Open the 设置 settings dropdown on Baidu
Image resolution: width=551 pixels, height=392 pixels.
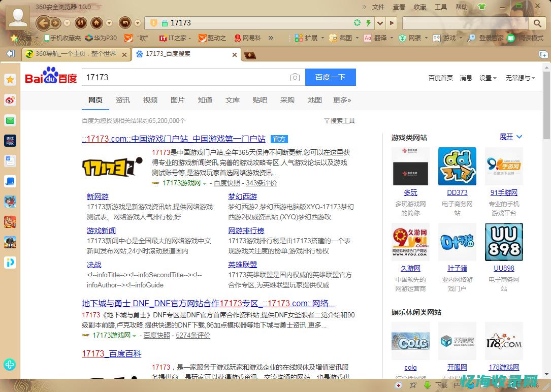click(x=488, y=78)
